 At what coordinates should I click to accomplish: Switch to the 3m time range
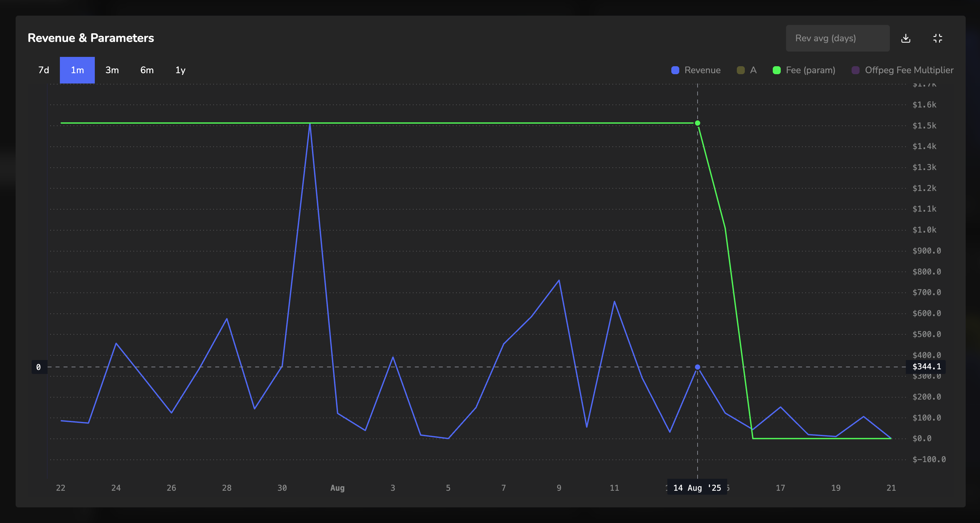(x=112, y=70)
